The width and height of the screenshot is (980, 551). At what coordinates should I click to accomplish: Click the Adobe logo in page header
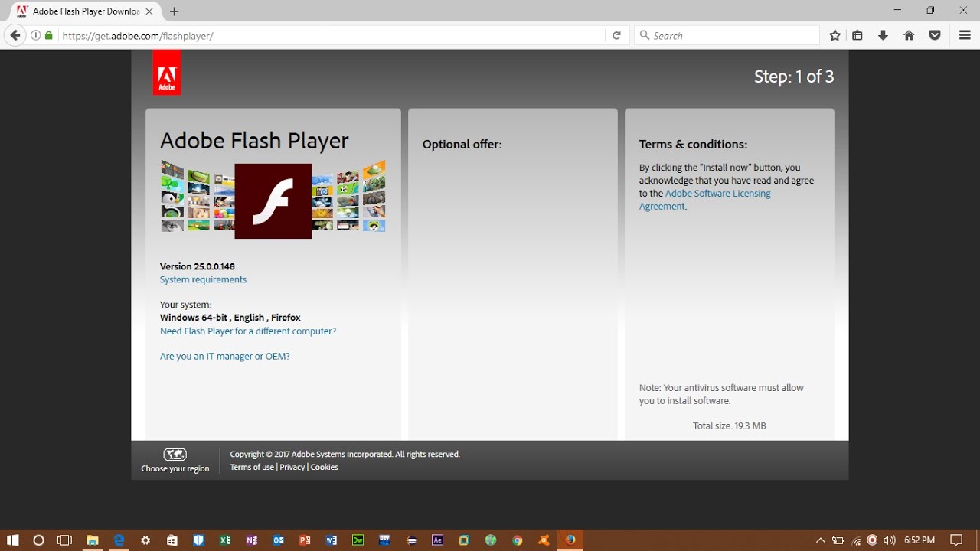(167, 73)
